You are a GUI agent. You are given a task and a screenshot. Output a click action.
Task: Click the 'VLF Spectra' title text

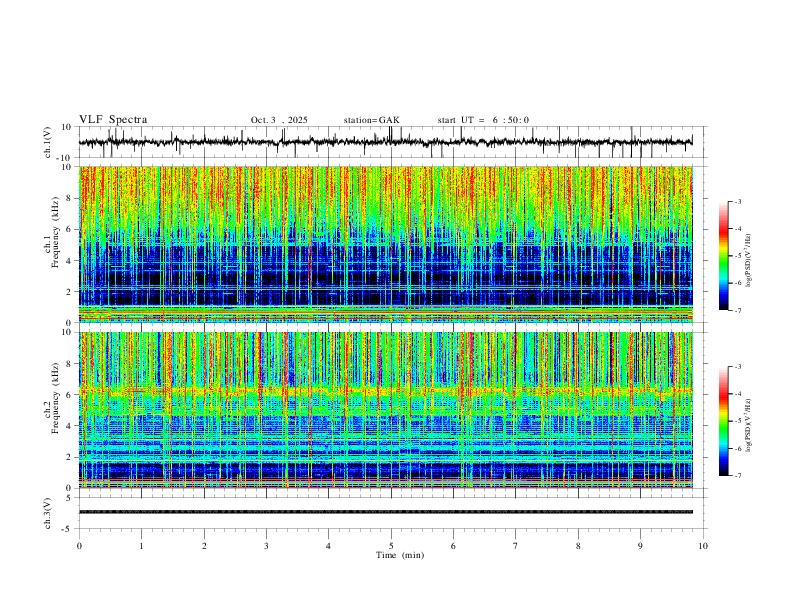pos(113,120)
